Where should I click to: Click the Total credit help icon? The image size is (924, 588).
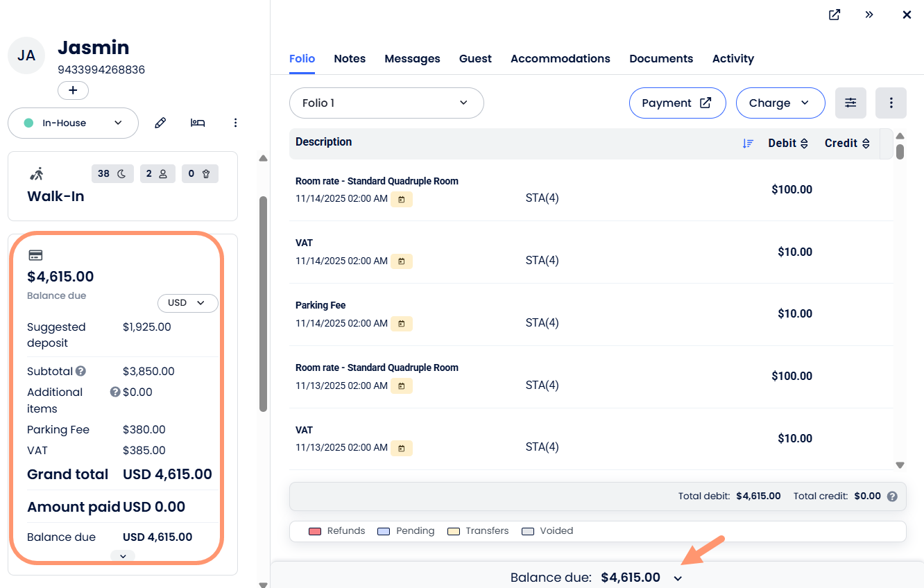(892, 496)
